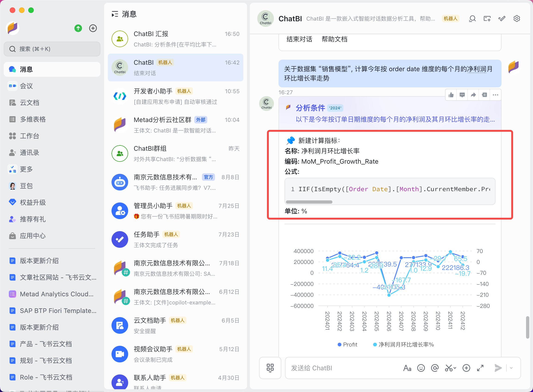Click the add-to-group icon in chat header

487,18
